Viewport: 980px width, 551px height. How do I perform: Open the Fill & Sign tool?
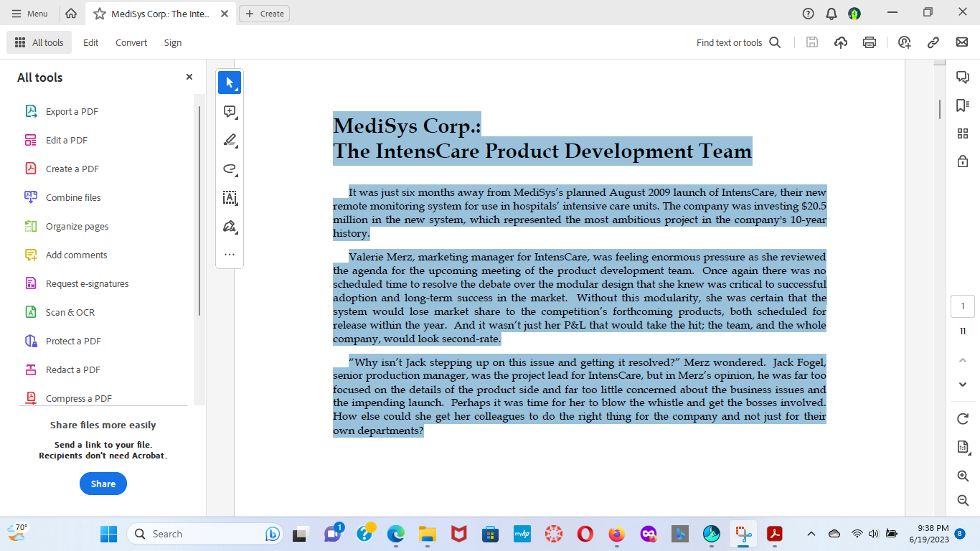click(x=230, y=226)
